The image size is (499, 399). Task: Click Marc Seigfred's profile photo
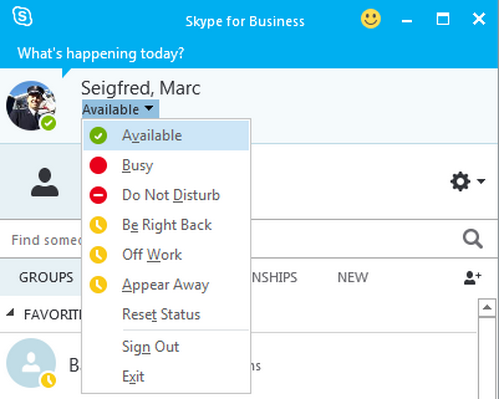click(x=31, y=105)
